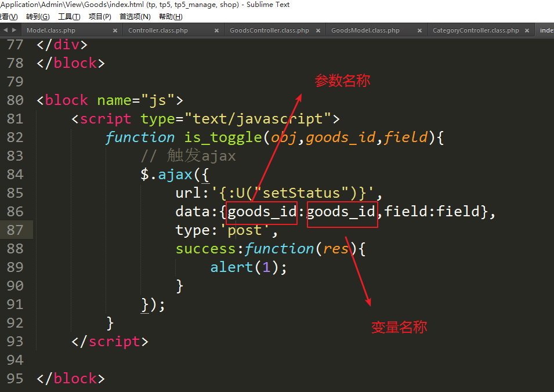
Task: Close the CategoryController.class.php tab
Action: [x=527, y=31]
